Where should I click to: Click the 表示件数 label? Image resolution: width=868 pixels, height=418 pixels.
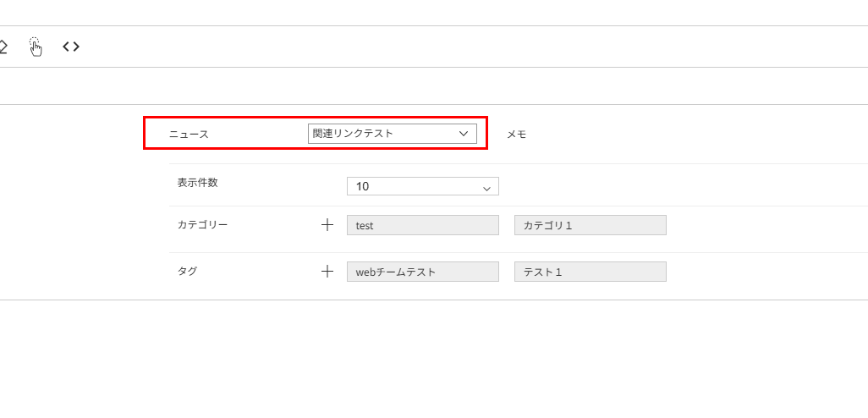point(198,183)
